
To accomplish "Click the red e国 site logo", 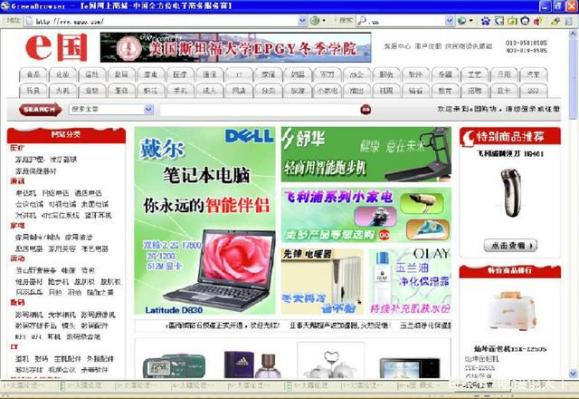I will click(56, 47).
